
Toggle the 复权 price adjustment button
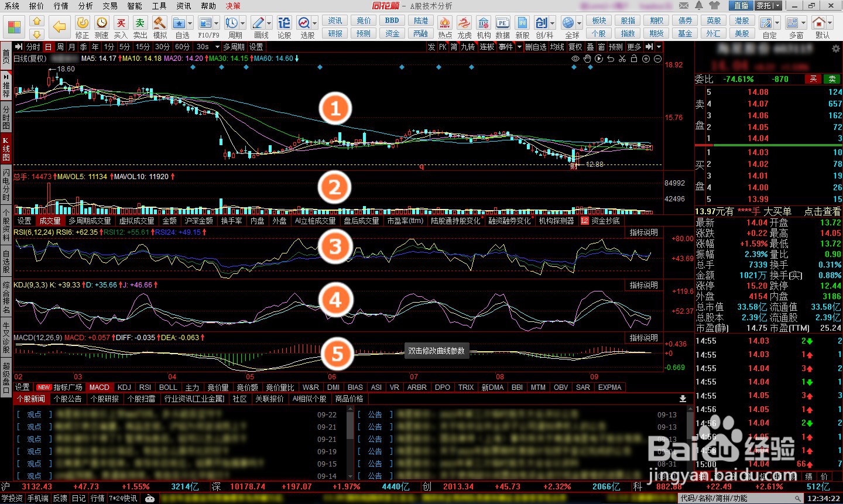point(575,47)
